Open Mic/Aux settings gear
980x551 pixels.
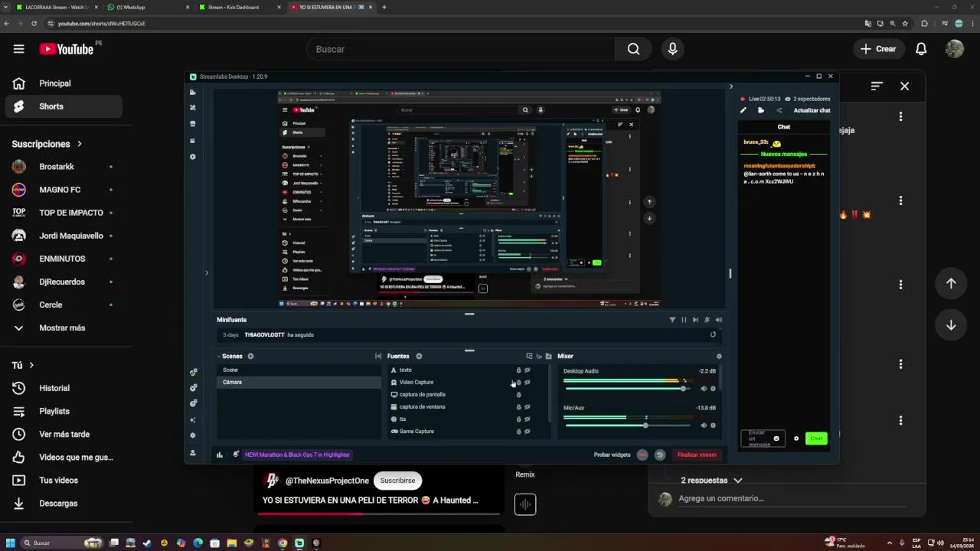(713, 425)
